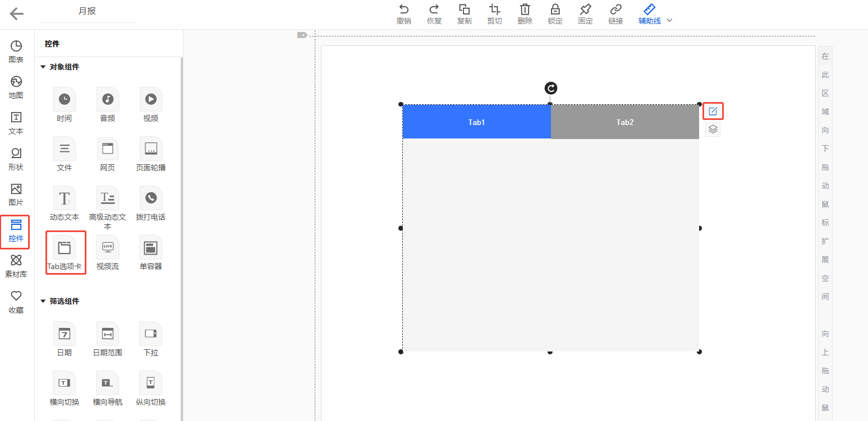Viewport: 868px width, 421px height.
Task: Select the Dropdown (下拉) filter component
Action: pyautogui.click(x=151, y=339)
